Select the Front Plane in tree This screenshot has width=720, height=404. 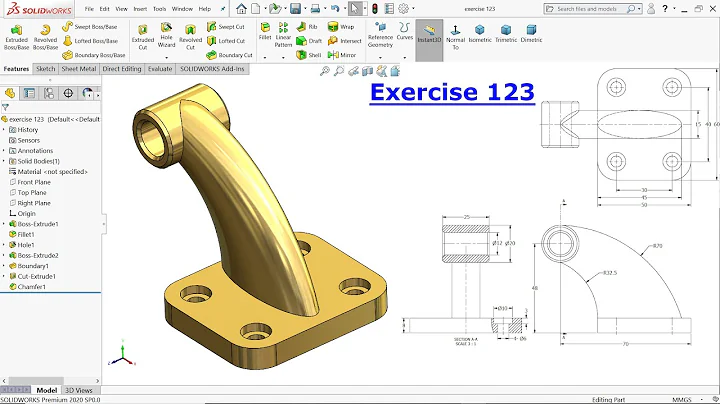pyautogui.click(x=30, y=182)
